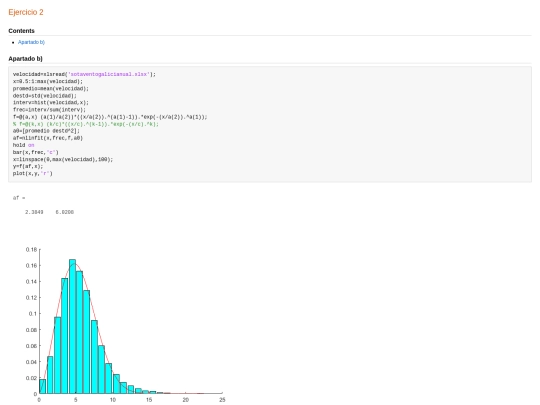The image size is (540, 405).
Task: Click the y-axis tick label 0.04
Action: (x=31, y=362)
